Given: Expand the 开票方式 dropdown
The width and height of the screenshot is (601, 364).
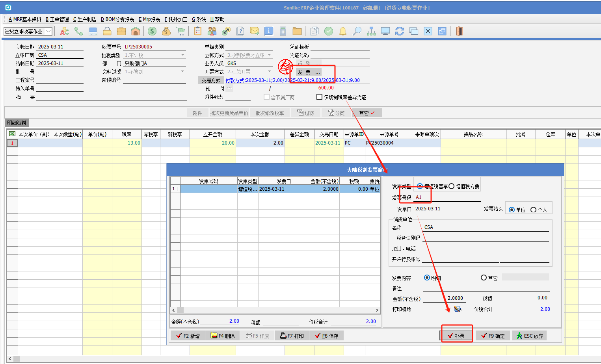Looking at the screenshot, I should pos(270,72).
